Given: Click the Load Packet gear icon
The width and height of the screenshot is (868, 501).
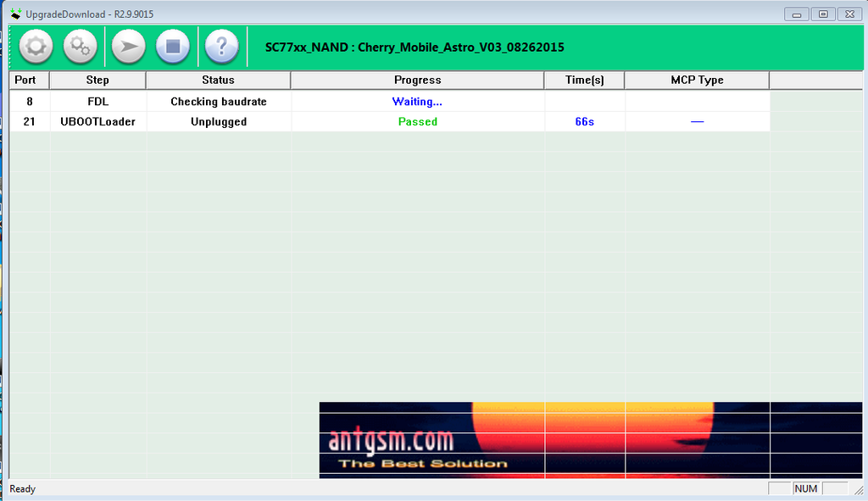Looking at the screenshot, I should [x=36, y=47].
